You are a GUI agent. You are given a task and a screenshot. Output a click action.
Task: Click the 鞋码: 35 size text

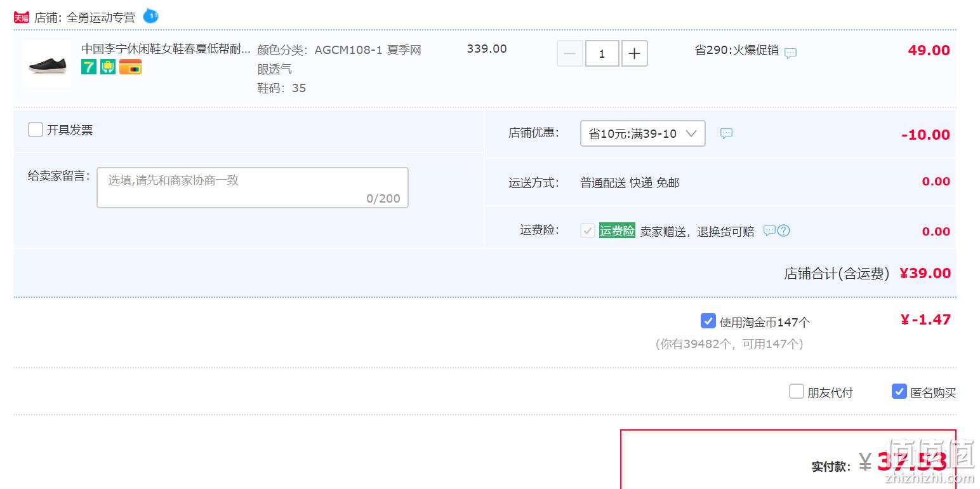(282, 88)
